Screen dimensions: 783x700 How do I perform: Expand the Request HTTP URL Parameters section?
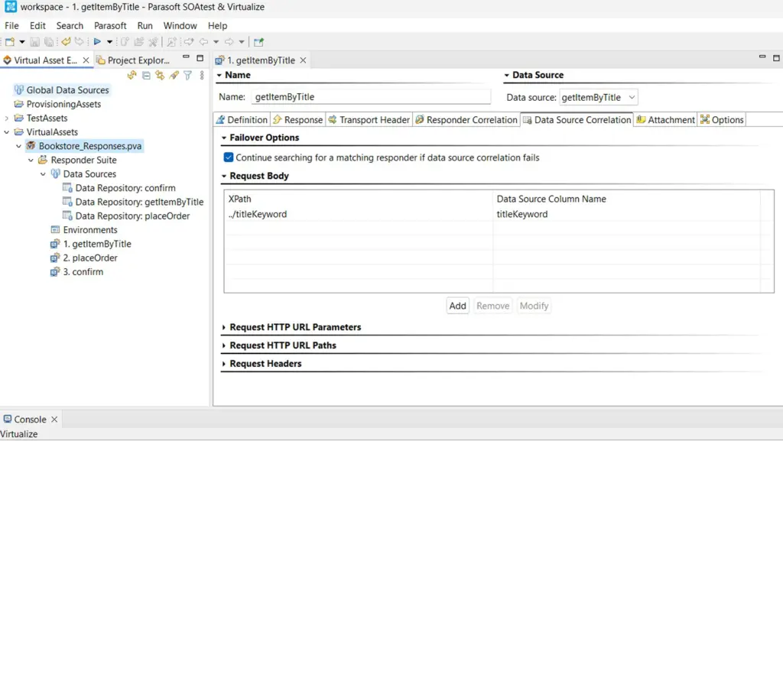[224, 327]
